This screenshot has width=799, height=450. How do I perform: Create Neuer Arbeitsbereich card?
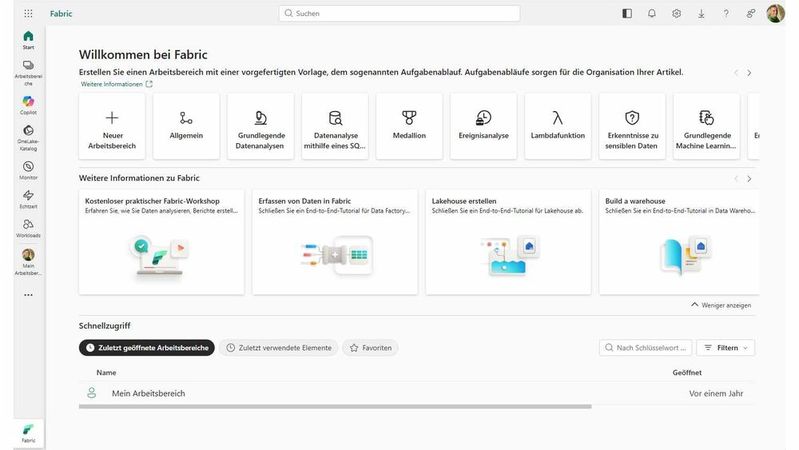click(112, 126)
